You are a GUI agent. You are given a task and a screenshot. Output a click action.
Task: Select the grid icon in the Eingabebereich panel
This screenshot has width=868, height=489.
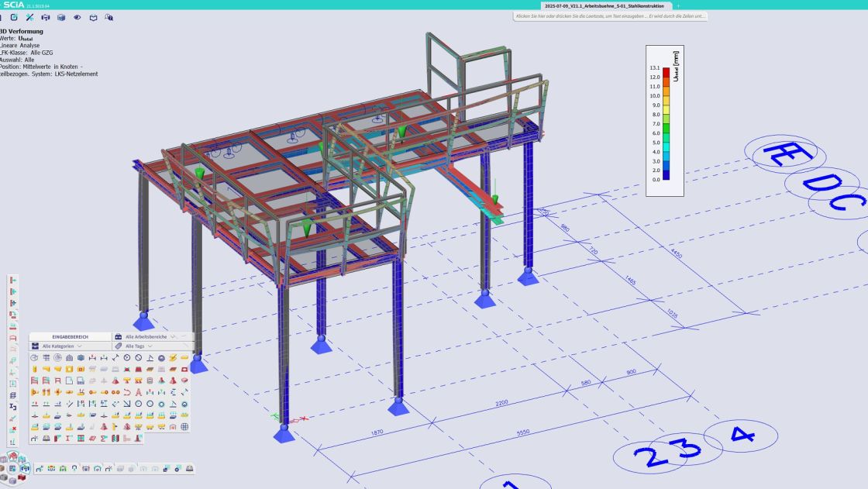[46, 358]
